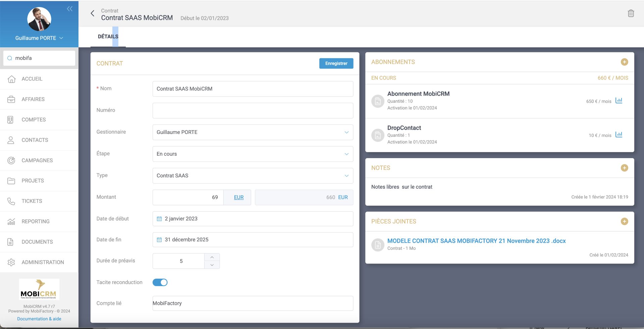The image size is (644, 329).
Task: Open chart icon for Abonnement MobiCRM
Action: pos(619,101)
